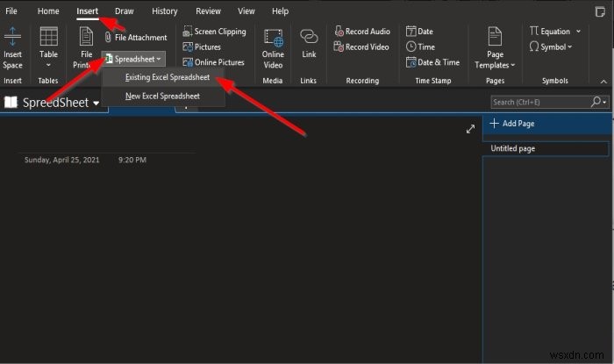
Task: Collapse the ribbon with the chevron
Action: 603,82
